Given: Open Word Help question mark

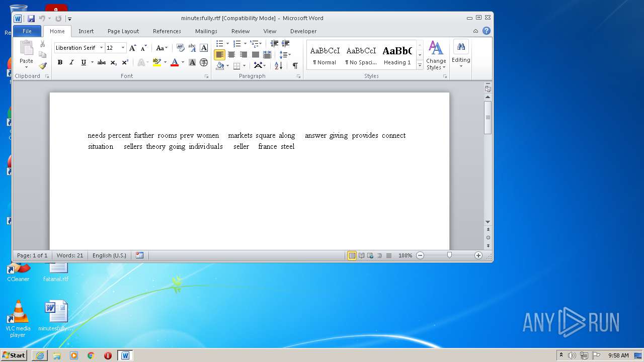Looking at the screenshot, I should [486, 31].
